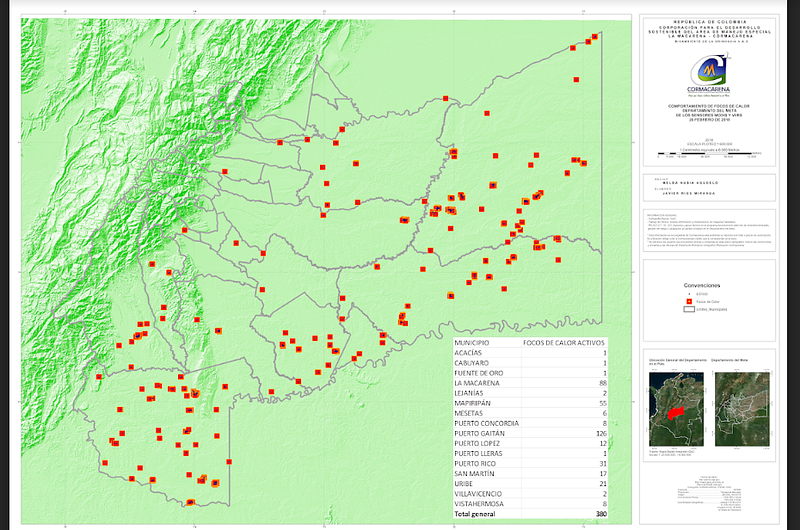800x530 pixels.
Task: Click the value 31 for Puerto Rico
Action: coord(603,464)
